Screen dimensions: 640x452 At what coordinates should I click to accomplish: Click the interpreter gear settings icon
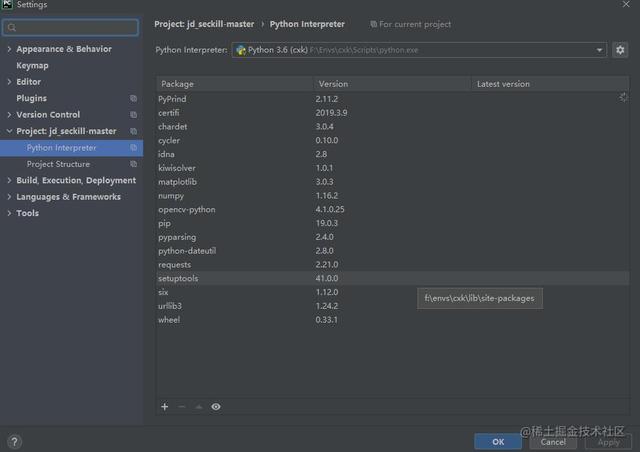(x=620, y=50)
